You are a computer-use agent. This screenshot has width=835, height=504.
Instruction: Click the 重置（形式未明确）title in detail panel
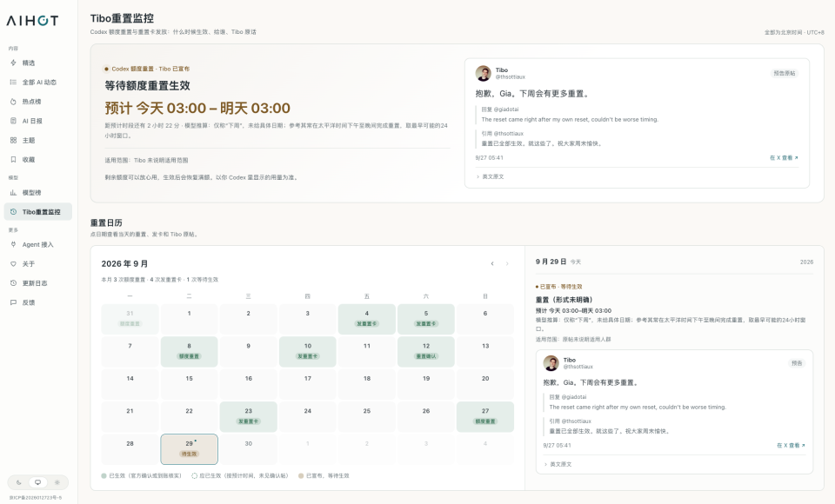[564, 300]
